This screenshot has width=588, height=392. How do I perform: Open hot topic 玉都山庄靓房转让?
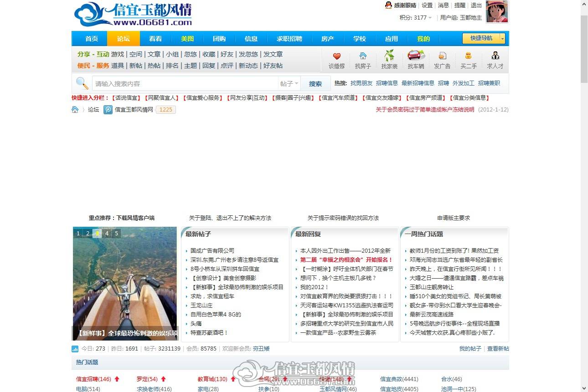(432, 287)
